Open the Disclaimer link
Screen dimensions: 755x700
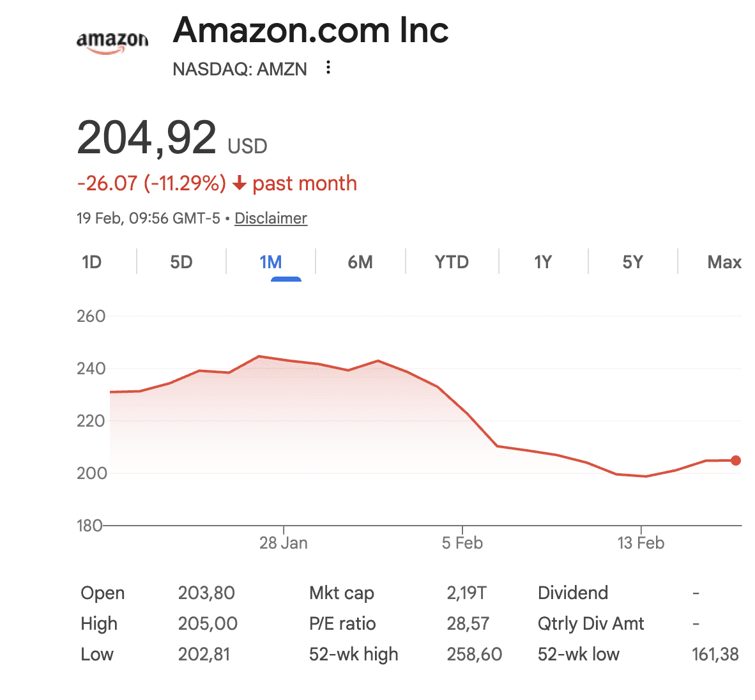(271, 218)
